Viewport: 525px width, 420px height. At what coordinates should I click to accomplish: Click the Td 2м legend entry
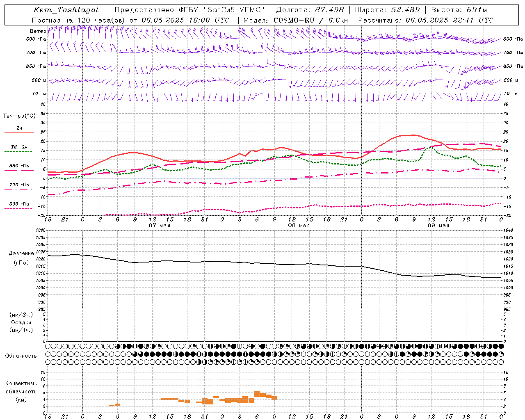tap(19, 147)
